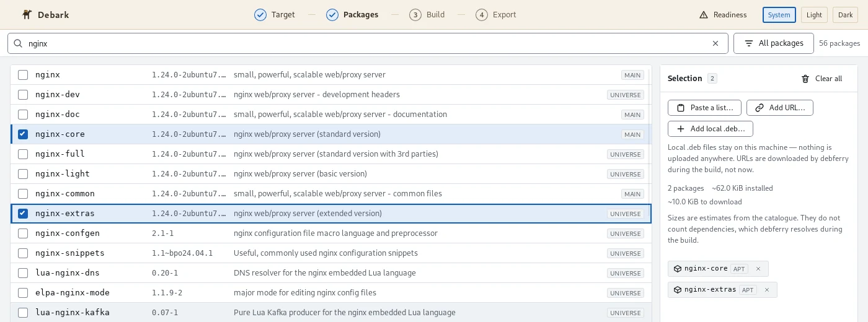Check the nginx-full package checkbox
This screenshot has height=322, width=868.
point(23,154)
